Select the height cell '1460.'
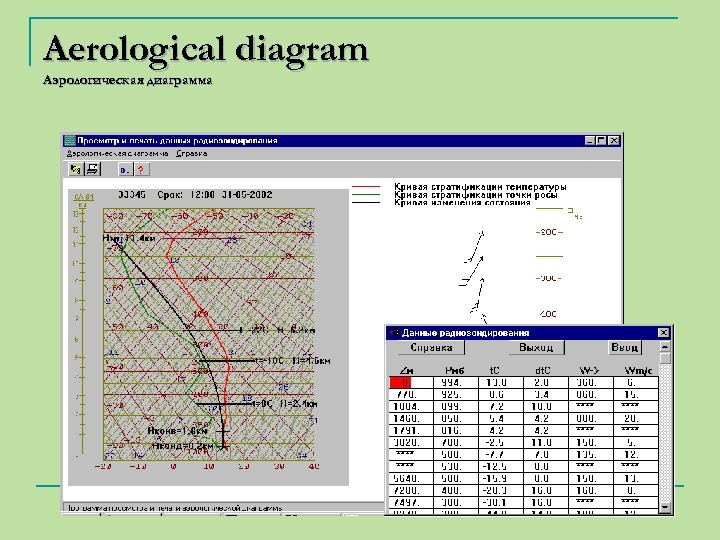Viewport: 720px width, 540px height. (411, 418)
